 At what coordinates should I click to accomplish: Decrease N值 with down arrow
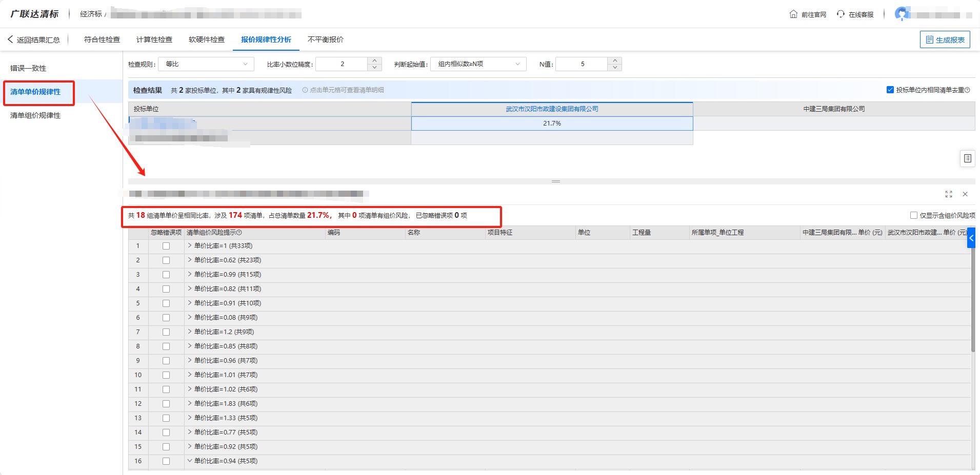[614, 68]
